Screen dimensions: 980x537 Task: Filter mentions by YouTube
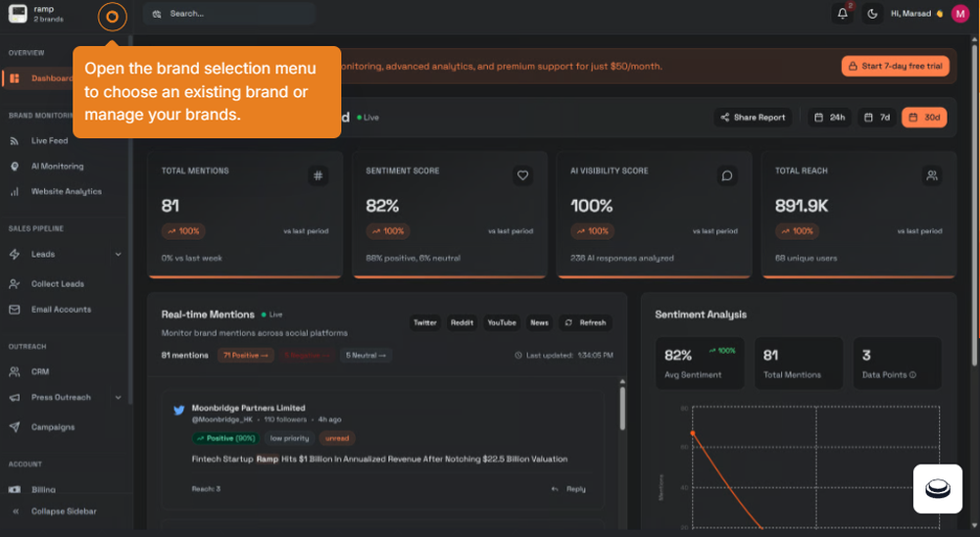(502, 322)
